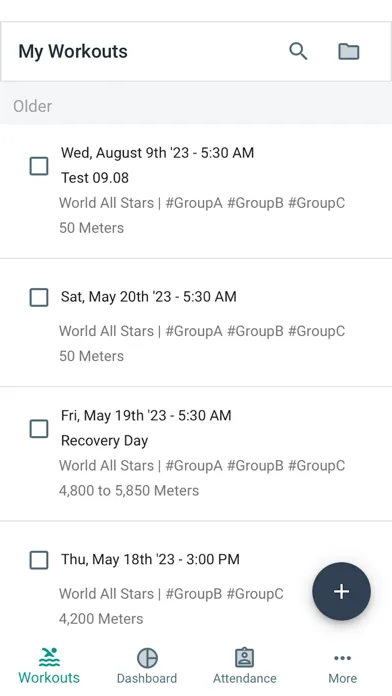Tap the My Workouts title

click(x=73, y=51)
